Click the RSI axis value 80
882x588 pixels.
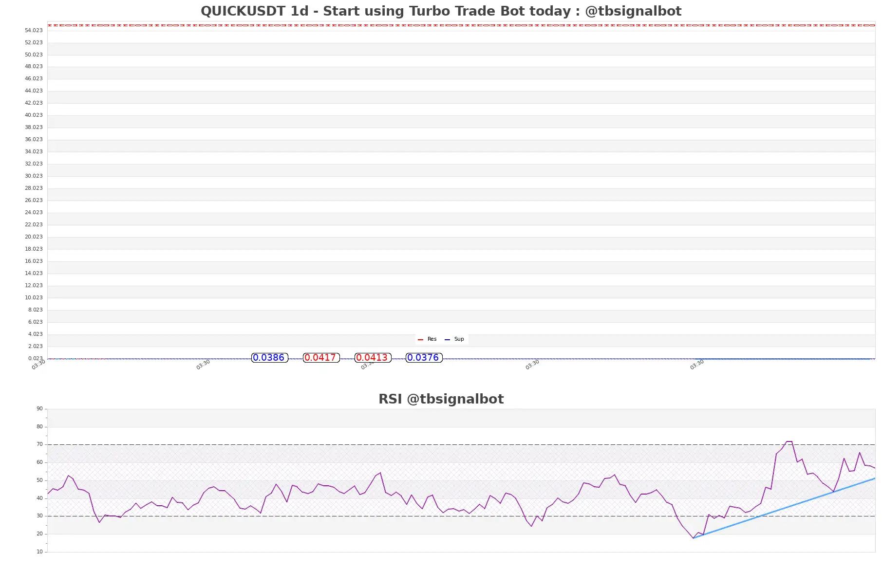pyautogui.click(x=39, y=427)
